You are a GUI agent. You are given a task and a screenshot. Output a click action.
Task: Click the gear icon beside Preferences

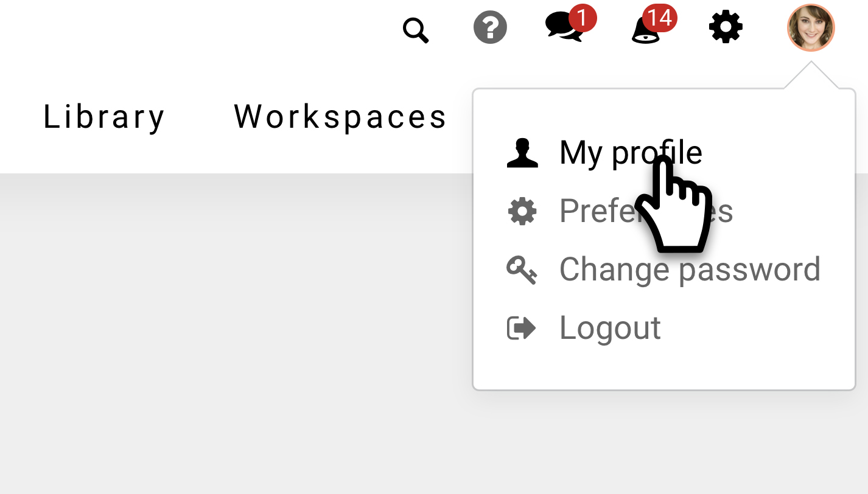click(x=522, y=212)
